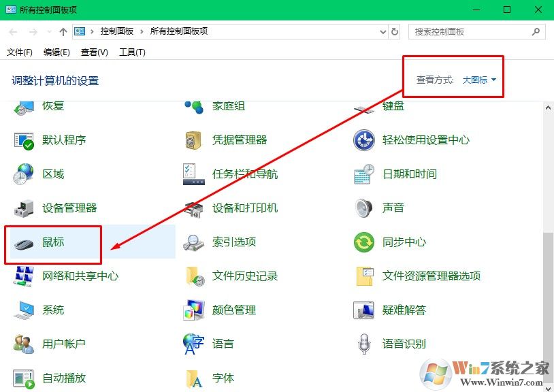This screenshot has height=392, width=554.
Task: Click the 声音 link text
Action: click(x=393, y=208)
